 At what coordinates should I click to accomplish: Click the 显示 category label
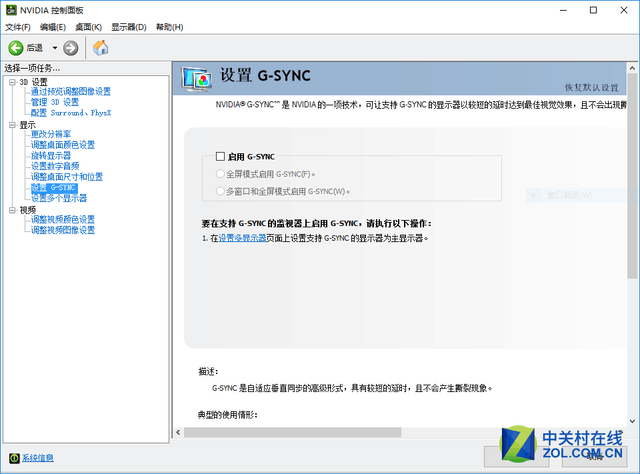(28, 125)
